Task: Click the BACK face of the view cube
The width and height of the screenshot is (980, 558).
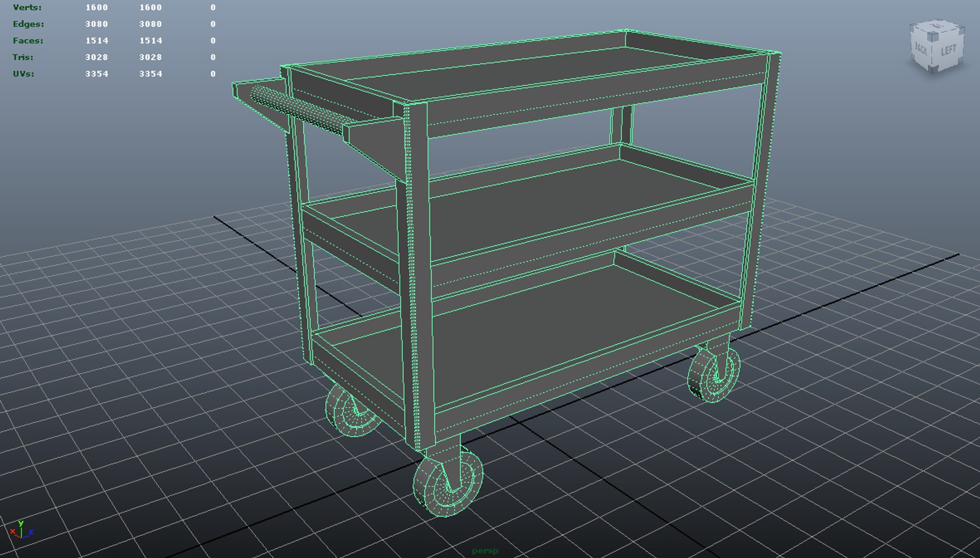Action: [921, 50]
